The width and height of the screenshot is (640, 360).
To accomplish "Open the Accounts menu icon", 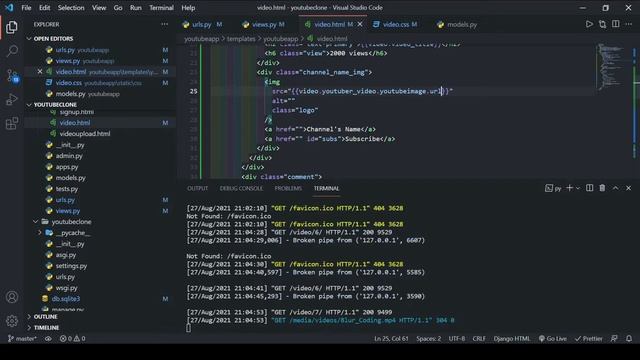I will coord(12,297).
